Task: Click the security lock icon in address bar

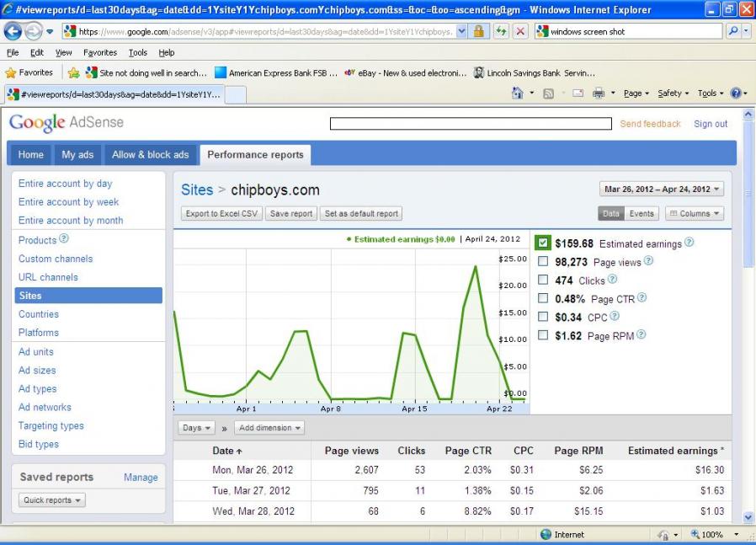Action: [478, 31]
